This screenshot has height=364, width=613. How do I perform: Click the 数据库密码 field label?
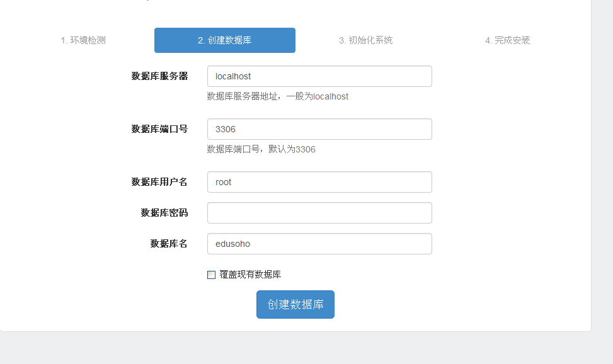coord(164,213)
